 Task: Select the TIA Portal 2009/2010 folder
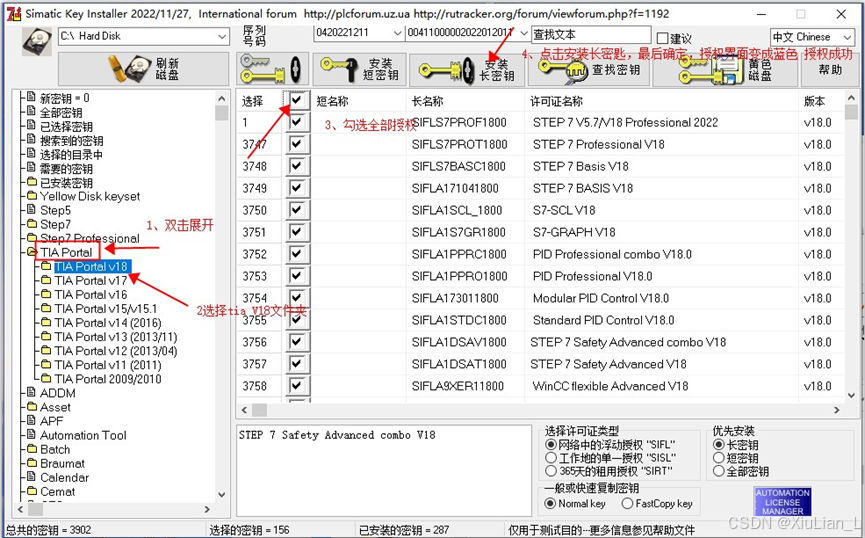coord(108,379)
